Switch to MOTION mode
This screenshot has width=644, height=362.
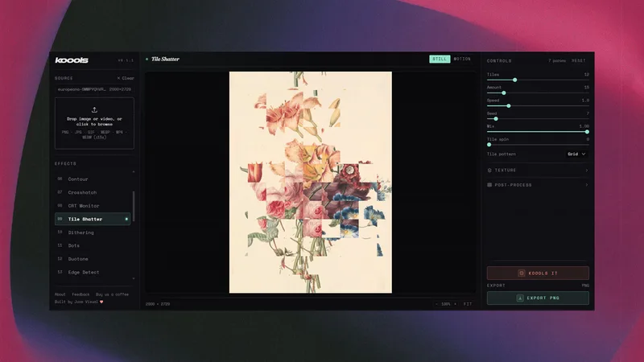[x=462, y=59]
